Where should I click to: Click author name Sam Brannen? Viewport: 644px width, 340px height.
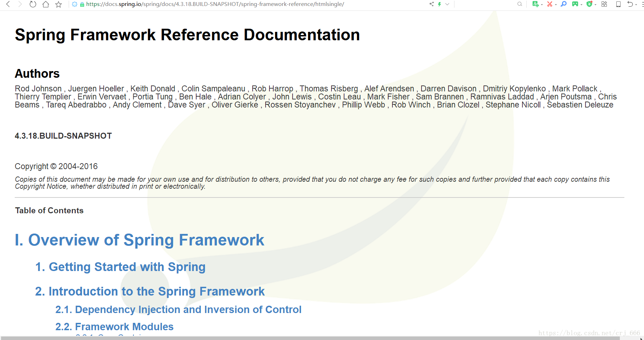[440, 97]
